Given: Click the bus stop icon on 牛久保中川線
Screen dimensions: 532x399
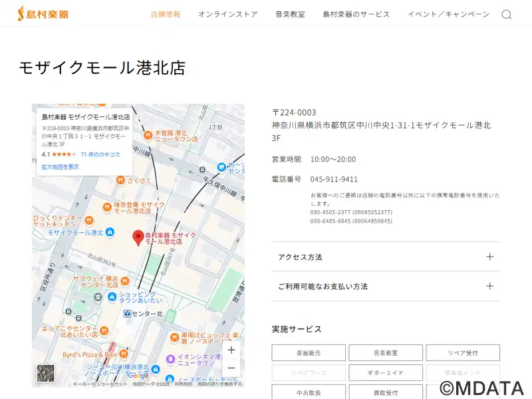Looking at the screenshot, I should (x=203, y=170).
